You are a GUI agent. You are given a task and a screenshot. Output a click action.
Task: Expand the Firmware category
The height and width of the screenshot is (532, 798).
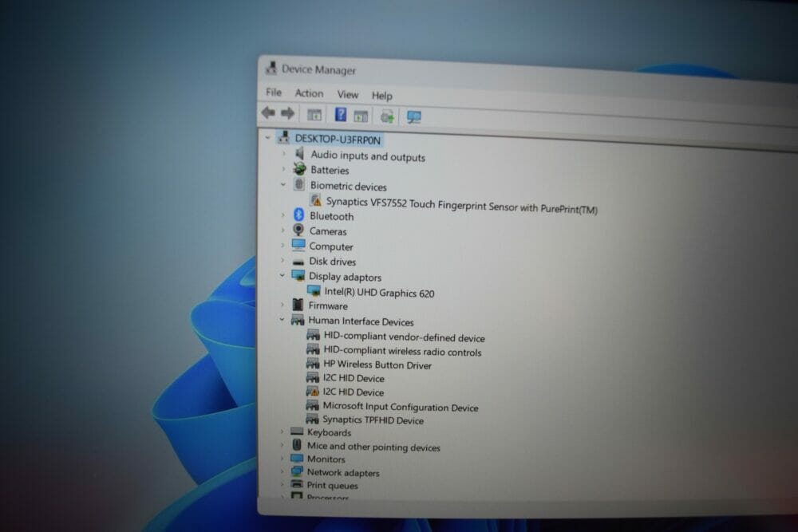(x=282, y=305)
